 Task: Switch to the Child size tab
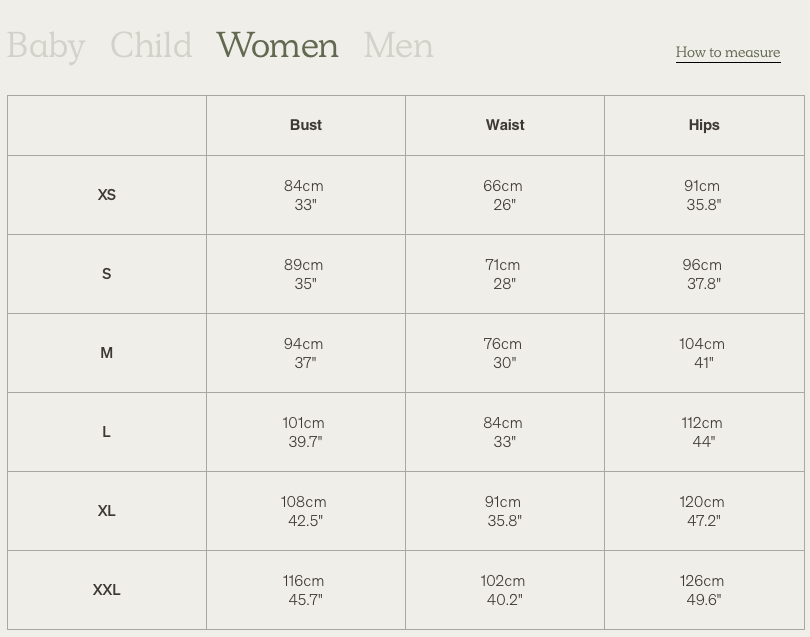pos(151,45)
